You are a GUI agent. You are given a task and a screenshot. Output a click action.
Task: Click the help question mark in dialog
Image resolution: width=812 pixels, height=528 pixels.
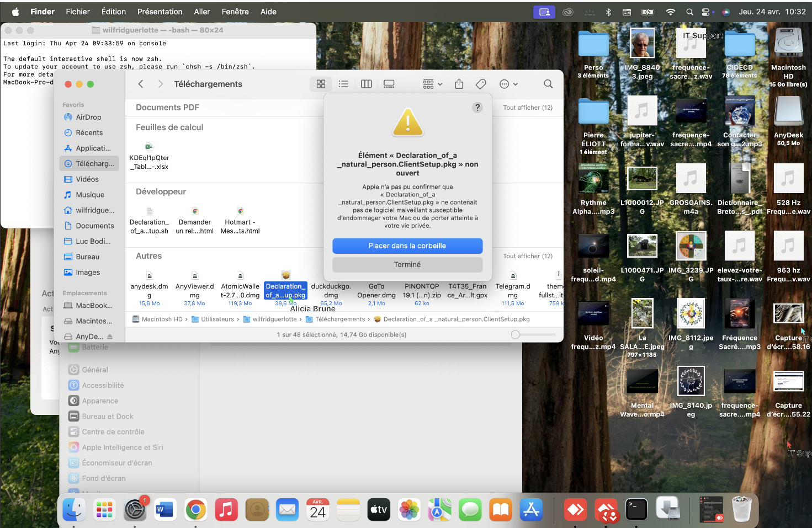coord(477,108)
